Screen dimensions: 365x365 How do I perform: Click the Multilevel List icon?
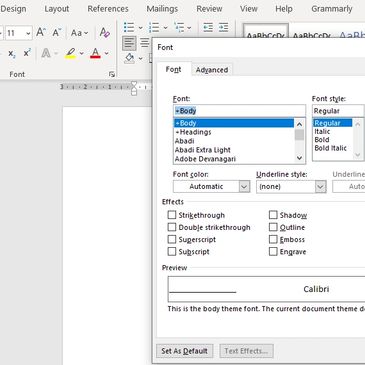pos(179,27)
